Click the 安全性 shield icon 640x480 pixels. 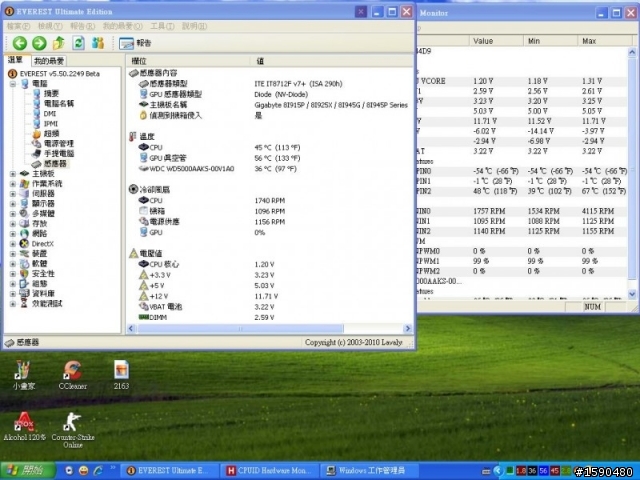tap(24, 273)
